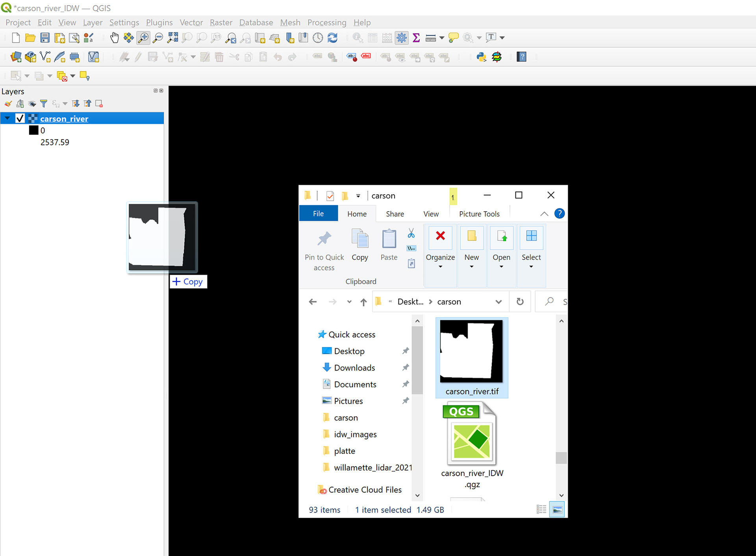Select the Zoom In magnifier tool
The width and height of the screenshot is (756, 556).
(143, 37)
